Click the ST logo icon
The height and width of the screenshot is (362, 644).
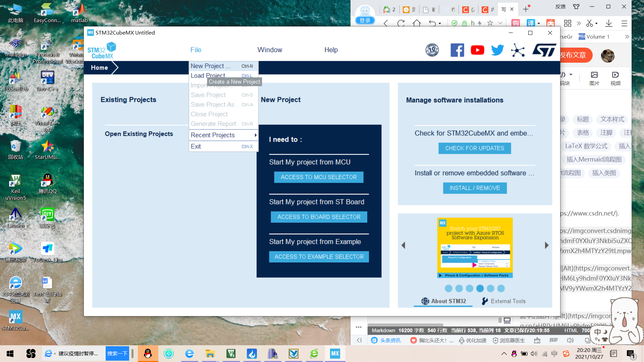pyautogui.click(x=544, y=50)
